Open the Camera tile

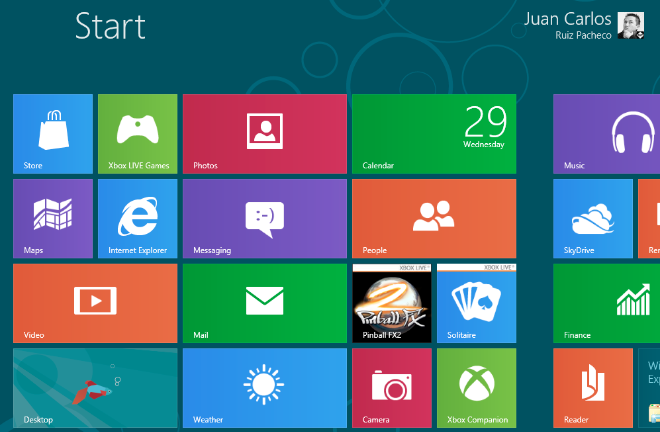[392, 388]
